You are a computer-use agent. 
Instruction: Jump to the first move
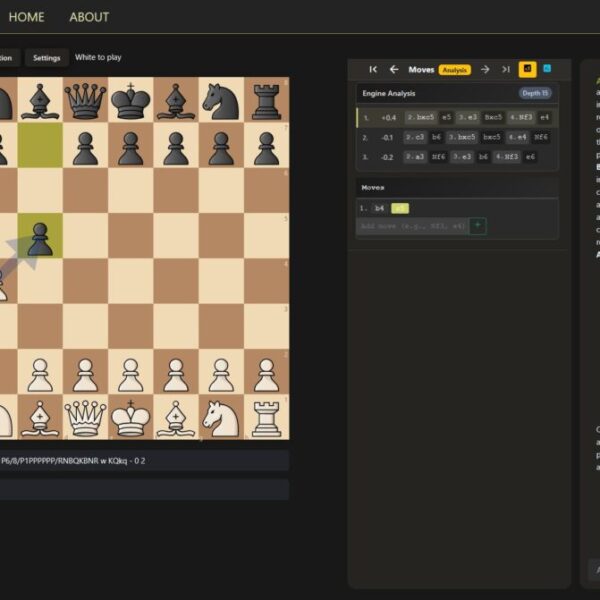tap(373, 70)
